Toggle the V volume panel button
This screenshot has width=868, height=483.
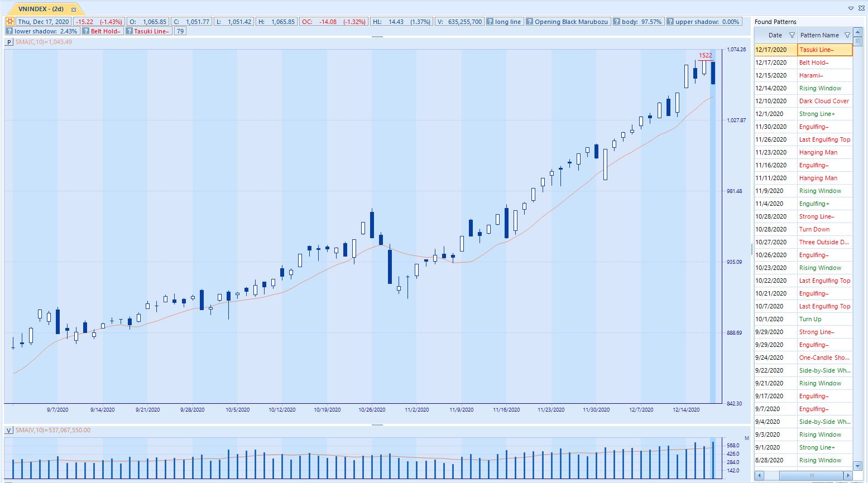tap(9, 430)
